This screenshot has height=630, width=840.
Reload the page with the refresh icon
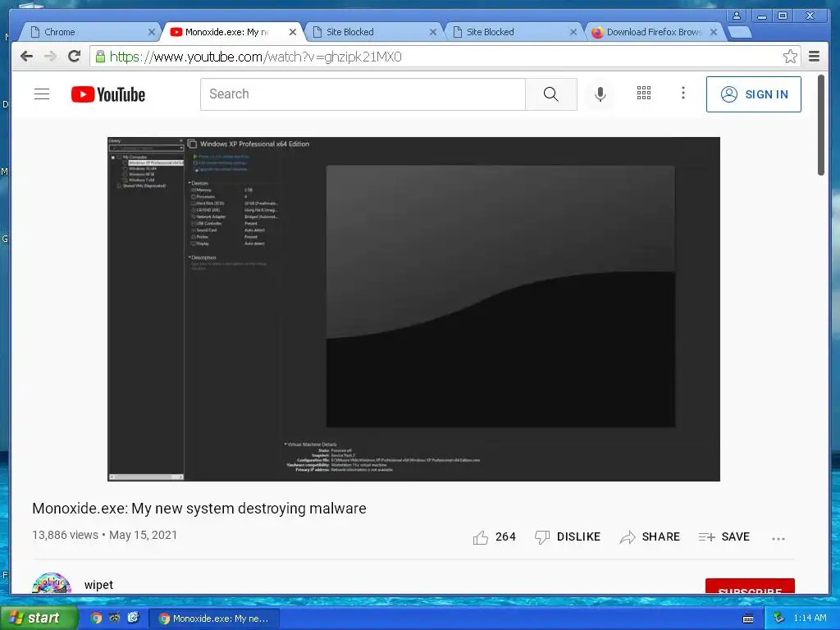(x=74, y=57)
